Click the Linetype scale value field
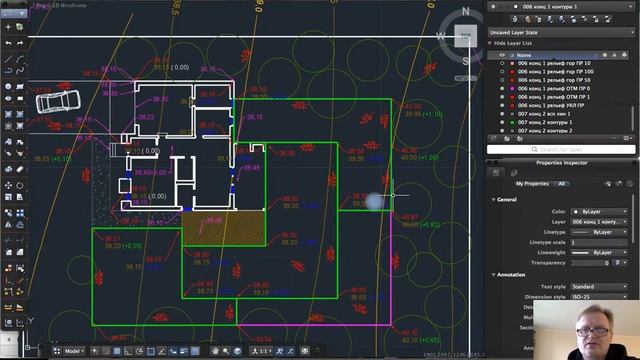Screen dimensions: 640x360 pyautogui.click(x=599, y=242)
